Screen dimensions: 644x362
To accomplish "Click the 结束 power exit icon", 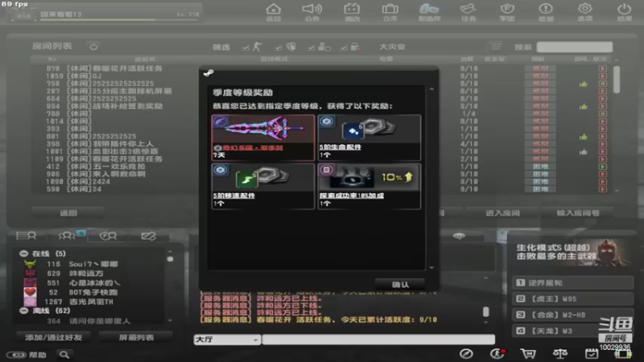I will (625, 12).
